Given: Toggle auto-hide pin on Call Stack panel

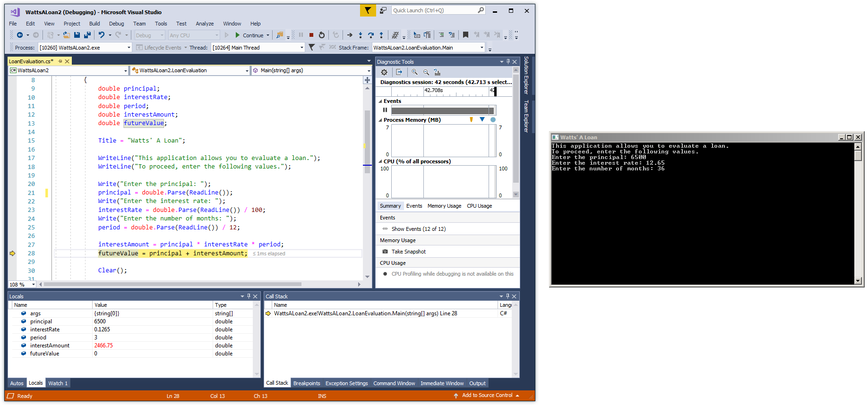Looking at the screenshot, I should point(508,296).
